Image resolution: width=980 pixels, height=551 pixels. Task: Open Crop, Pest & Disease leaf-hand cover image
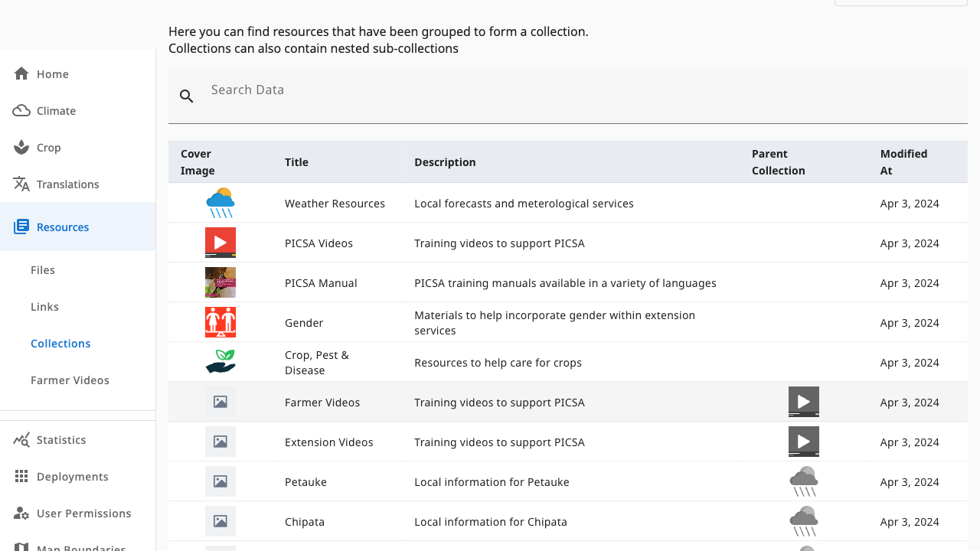click(x=220, y=362)
